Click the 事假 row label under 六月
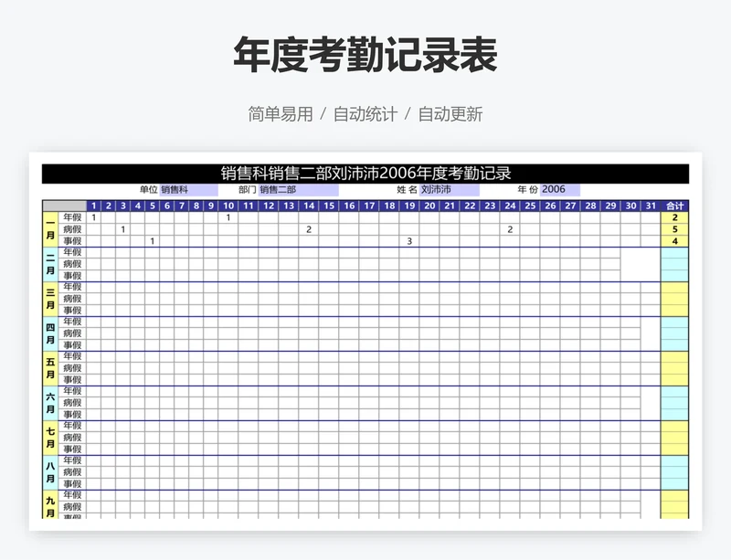Screen dimensions: 731x560 (72, 415)
